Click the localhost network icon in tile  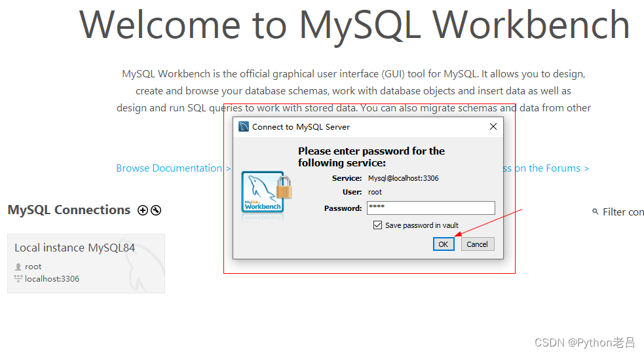pos(18,278)
